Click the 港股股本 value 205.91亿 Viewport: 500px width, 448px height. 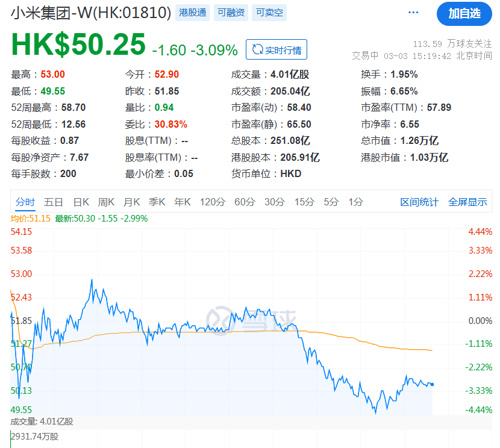click(300, 157)
